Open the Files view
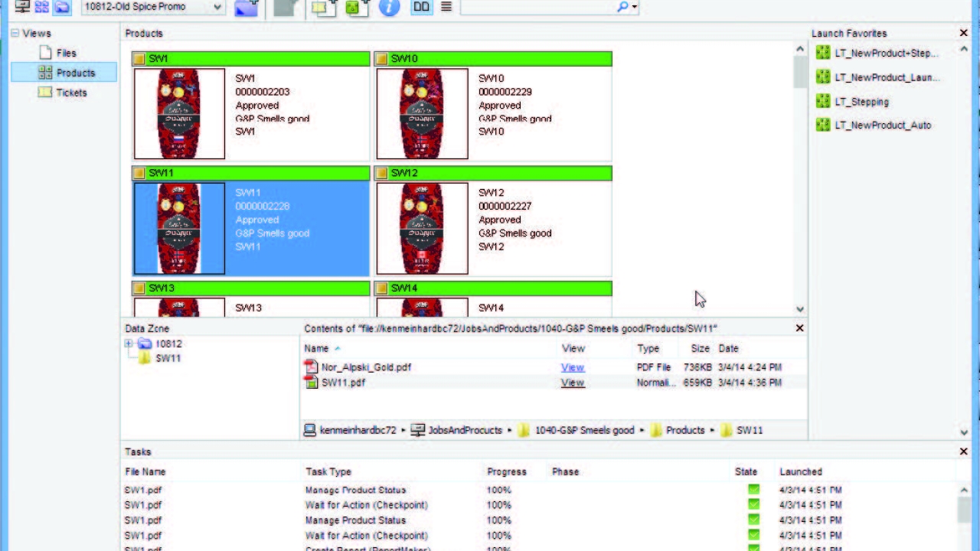Image resolution: width=980 pixels, height=551 pixels. tap(66, 53)
